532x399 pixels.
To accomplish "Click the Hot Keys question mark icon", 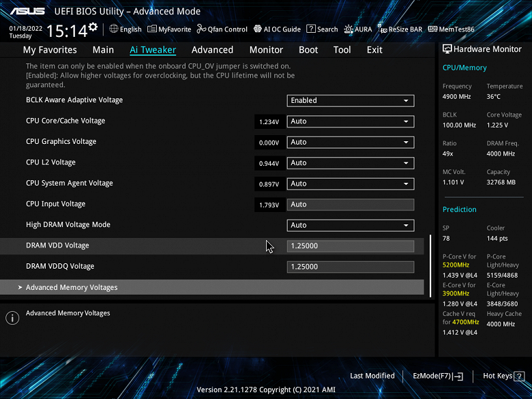I will point(519,376).
